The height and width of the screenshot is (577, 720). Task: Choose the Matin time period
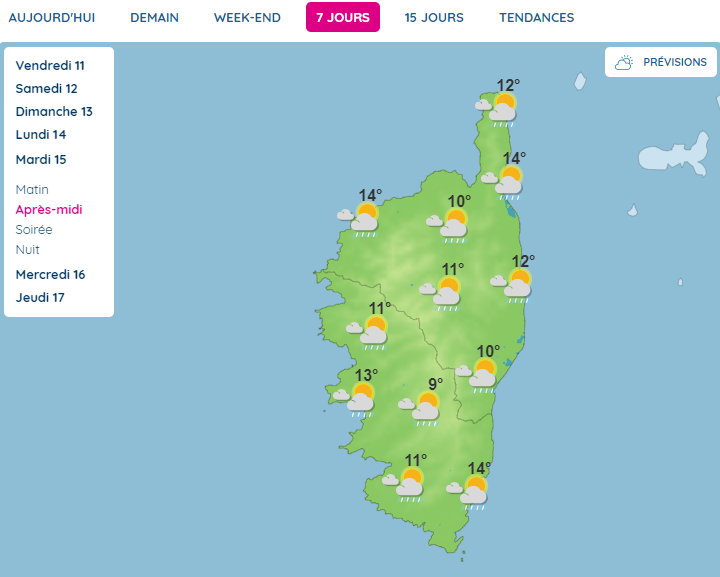click(32, 190)
